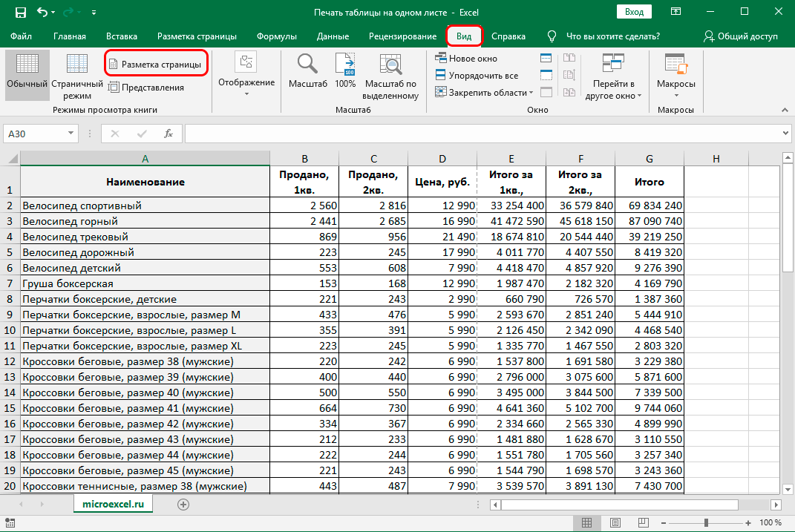Switch to the Данные ribbon tab
Image resolution: width=795 pixels, height=532 pixels.
click(x=333, y=36)
